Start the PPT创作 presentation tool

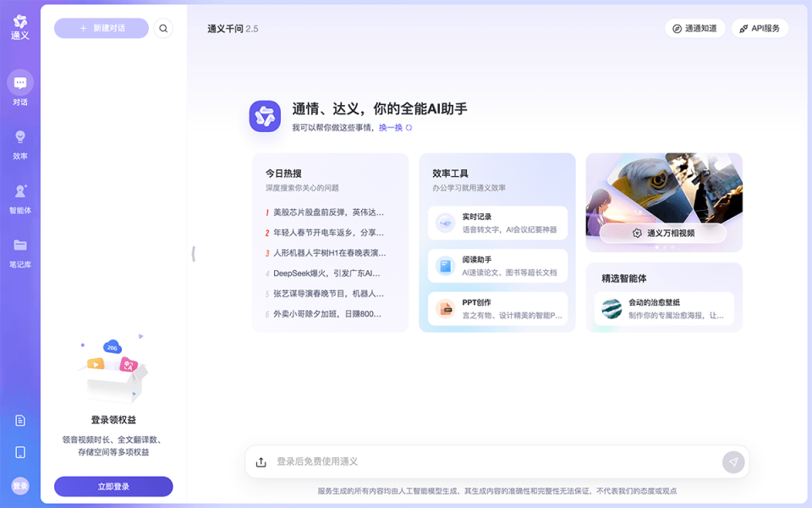tap(497, 308)
